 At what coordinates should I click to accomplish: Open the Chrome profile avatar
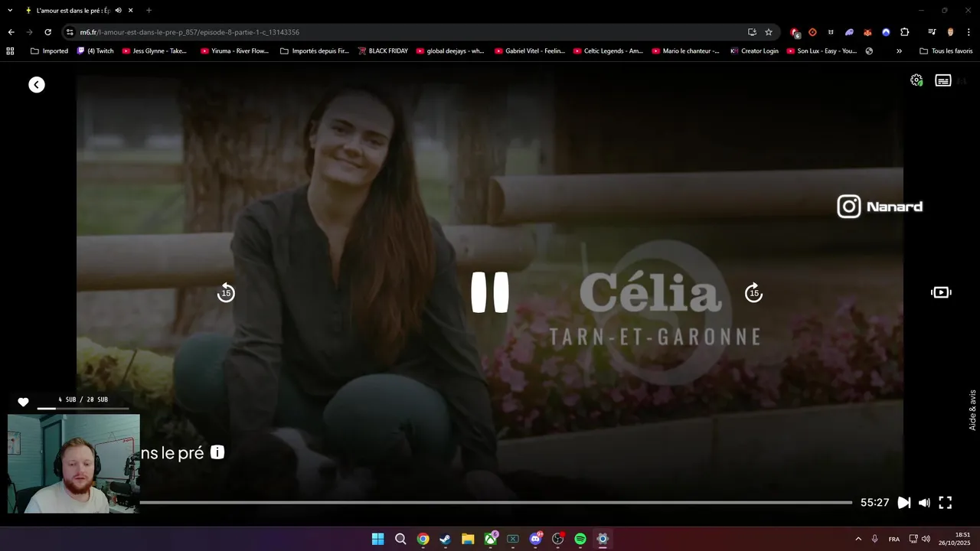(x=951, y=32)
